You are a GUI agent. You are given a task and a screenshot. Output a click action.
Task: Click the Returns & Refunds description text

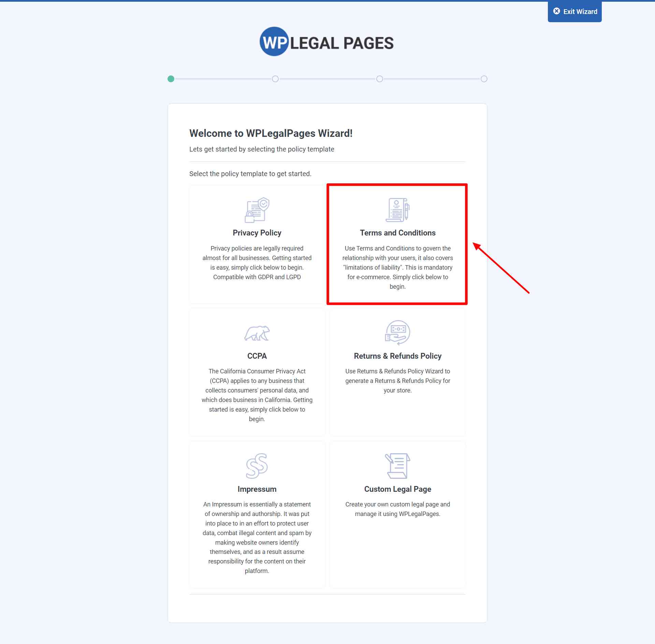click(x=398, y=381)
